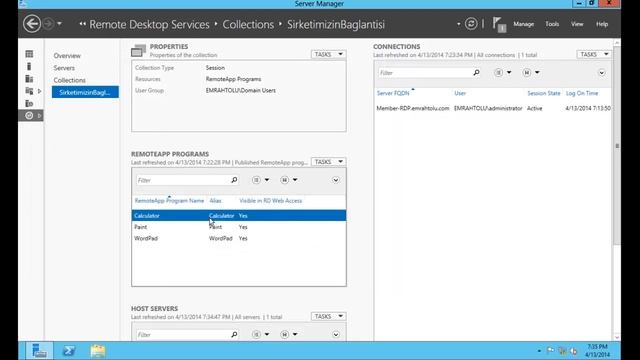The image size is (640, 360).
Task: Expand the File and Storage Services arrow
Action: coord(39,91)
